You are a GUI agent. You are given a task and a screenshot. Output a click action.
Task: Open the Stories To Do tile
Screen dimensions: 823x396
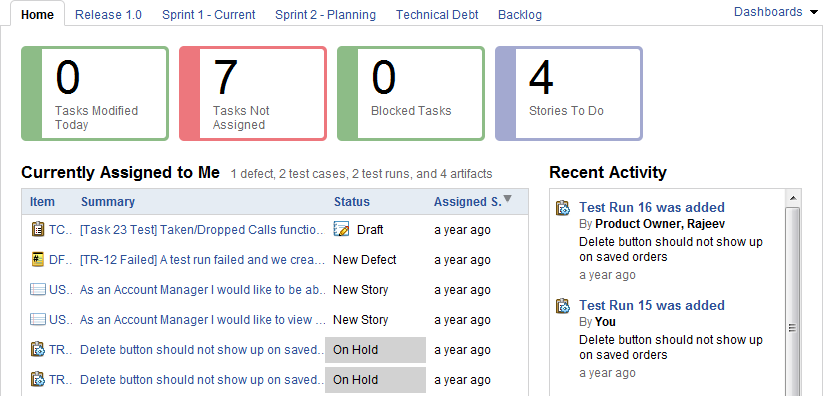[569, 93]
